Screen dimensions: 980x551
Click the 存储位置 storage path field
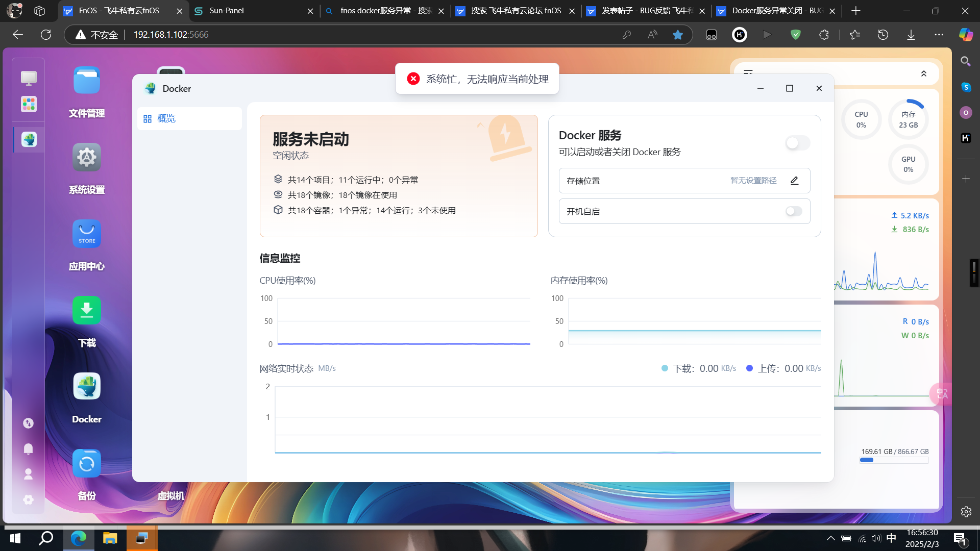pyautogui.click(x=684, y=181)
